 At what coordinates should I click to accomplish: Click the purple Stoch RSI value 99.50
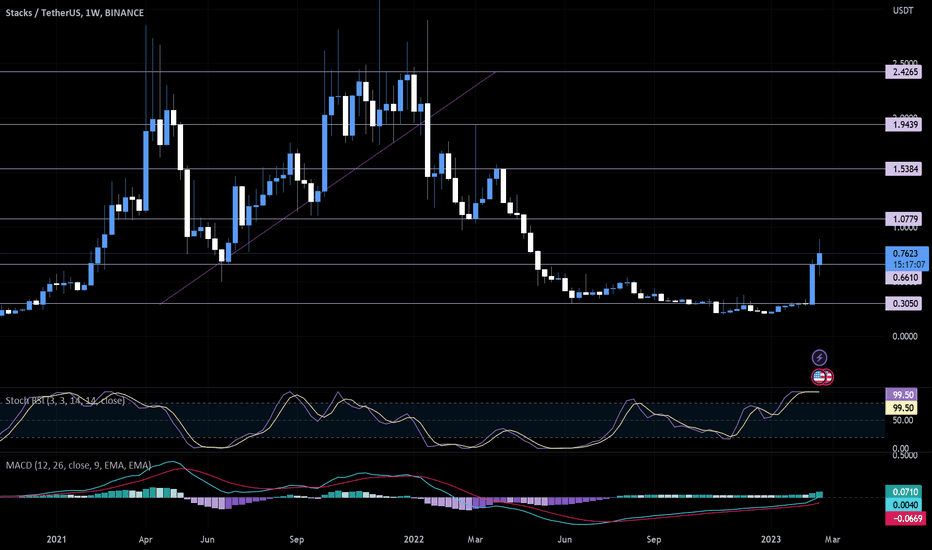[902, 395]
